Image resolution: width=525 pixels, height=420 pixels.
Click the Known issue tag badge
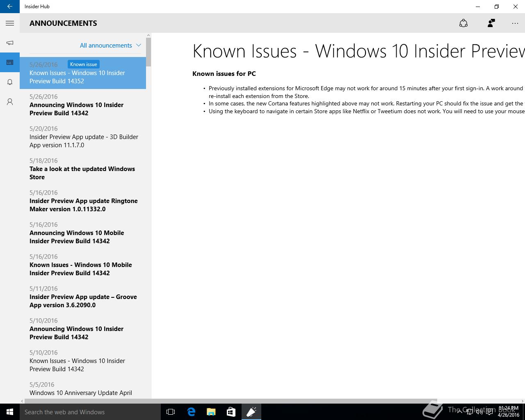(x=84, y=64)
